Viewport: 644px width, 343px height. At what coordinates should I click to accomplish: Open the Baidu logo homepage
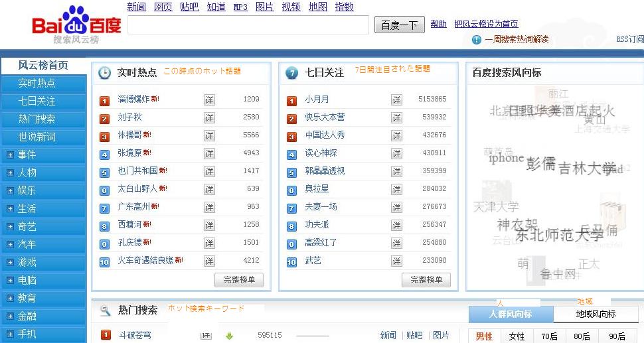tap(77, 25)
